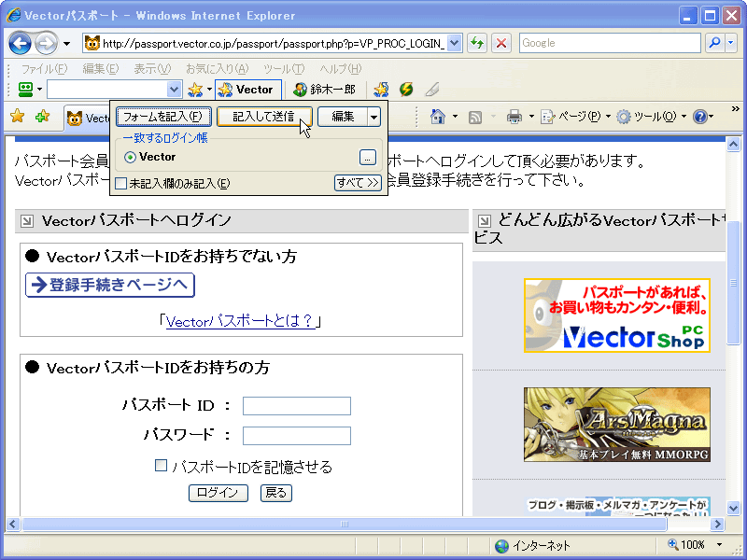Click the 鈴木一郎 identity toolbar button
This screenshot has height=560, width=747.
325,89
